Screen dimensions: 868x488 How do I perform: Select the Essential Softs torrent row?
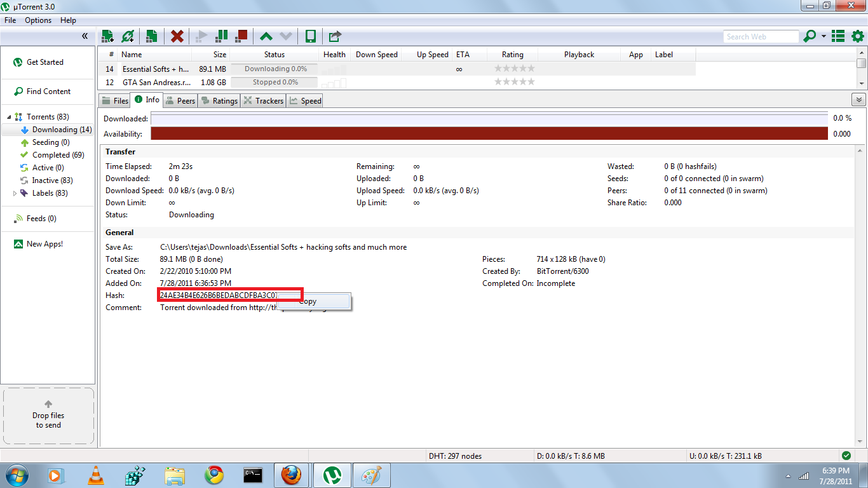pyautogui.click(x=397, y=69)
